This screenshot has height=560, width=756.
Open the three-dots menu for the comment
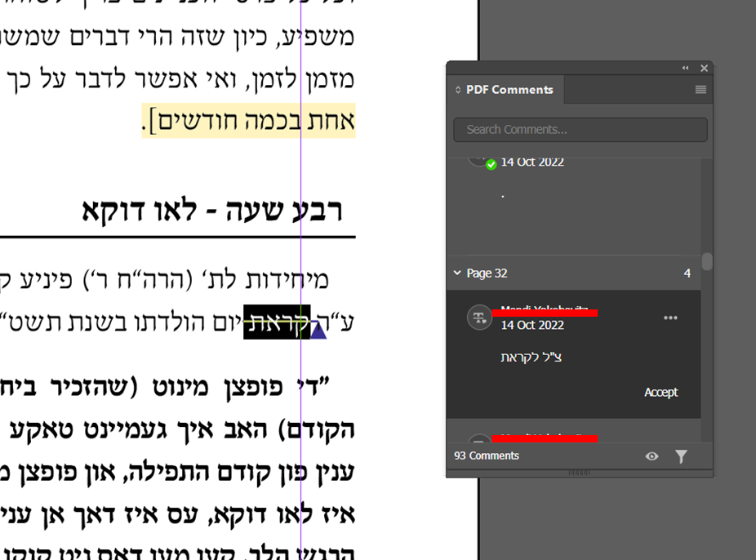pyautogui.click(x=670, y=318)
